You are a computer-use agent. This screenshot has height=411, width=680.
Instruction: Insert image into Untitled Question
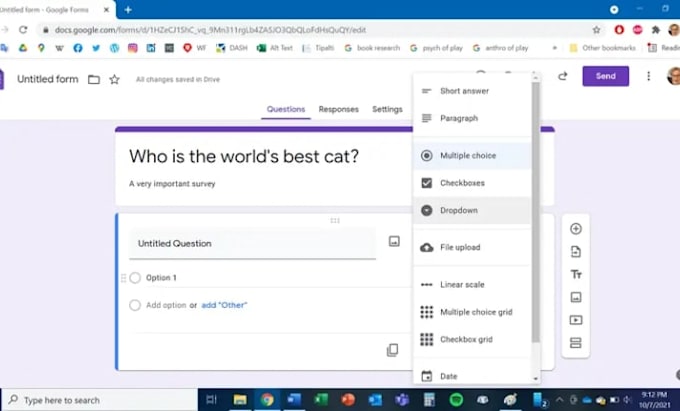point(394,242)
